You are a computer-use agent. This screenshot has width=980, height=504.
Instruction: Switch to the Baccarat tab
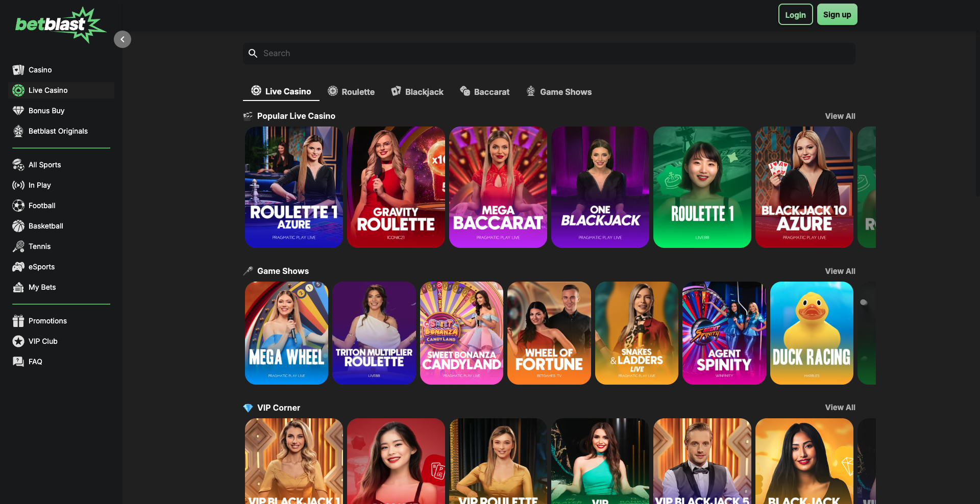click(484, 92)
